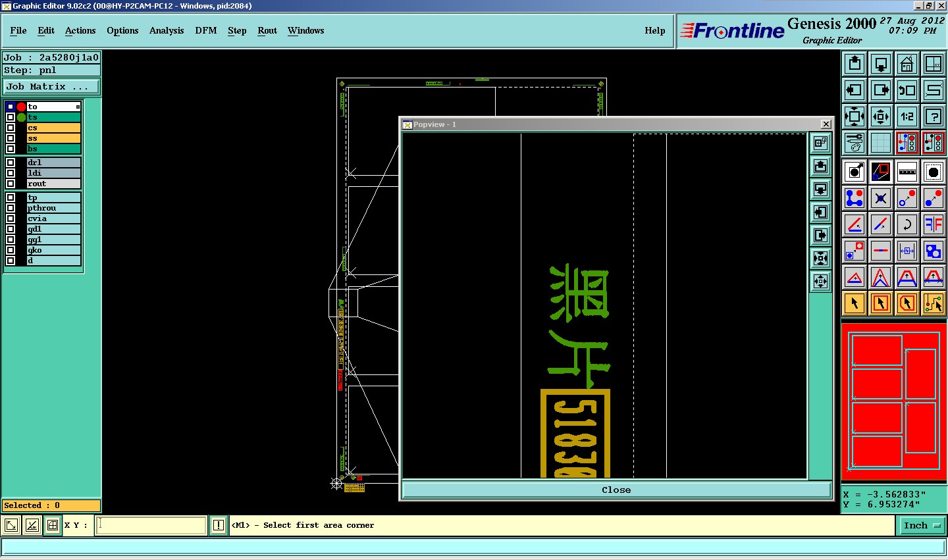Toggle the checkbox for layer drl

pyautogui.click(x=11, y=163)
